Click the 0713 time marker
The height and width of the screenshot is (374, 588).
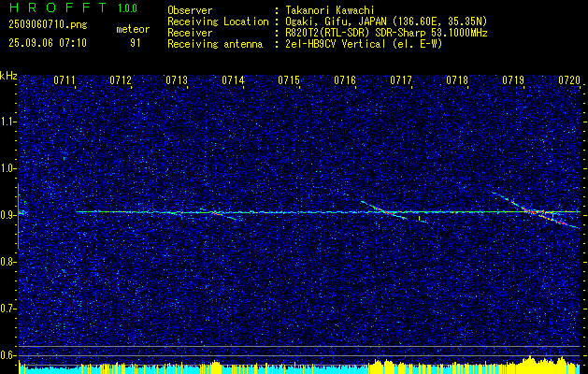point(177,80)
